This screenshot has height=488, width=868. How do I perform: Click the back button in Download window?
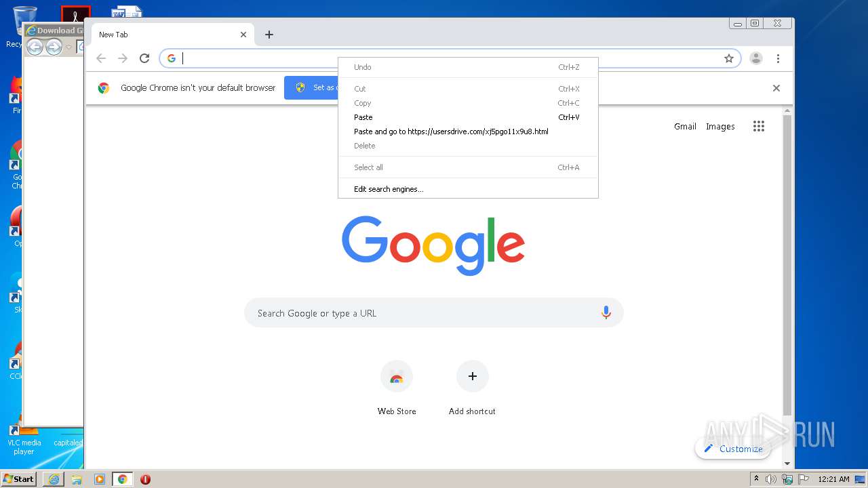click(35, 47)
